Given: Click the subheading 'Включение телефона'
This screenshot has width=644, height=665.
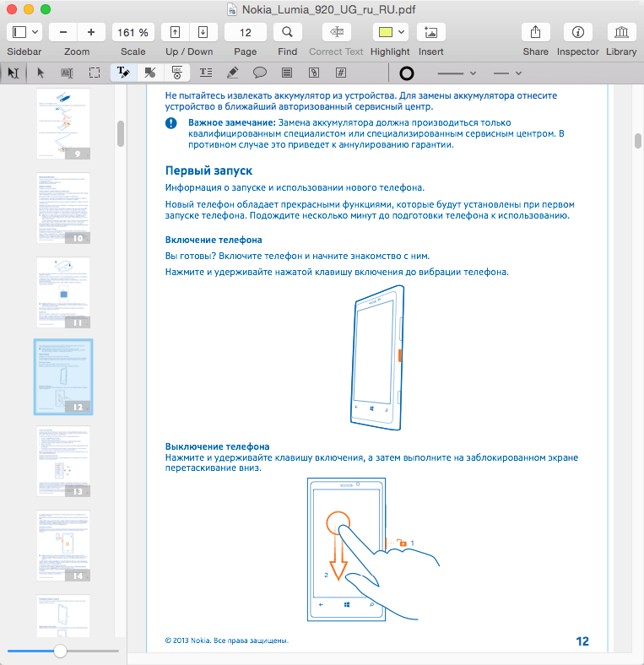Looking at the screenshot, I should click(x=214, y=240).
